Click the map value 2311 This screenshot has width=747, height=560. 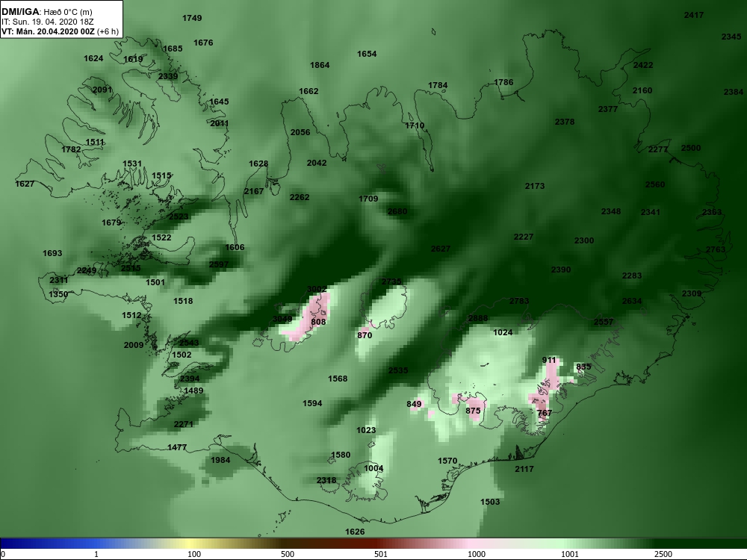coord(58,280)
